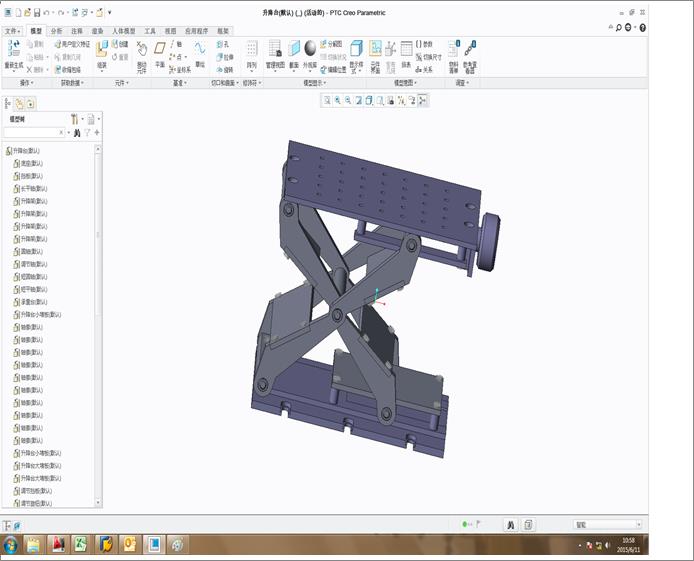Click the model tree search input field

click(32, 132)
